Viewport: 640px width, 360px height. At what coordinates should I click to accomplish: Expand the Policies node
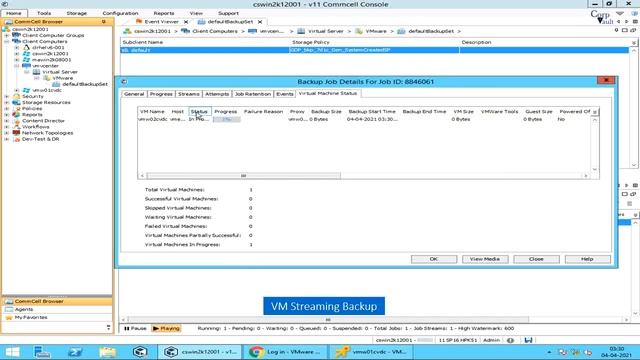coord(7,109)
